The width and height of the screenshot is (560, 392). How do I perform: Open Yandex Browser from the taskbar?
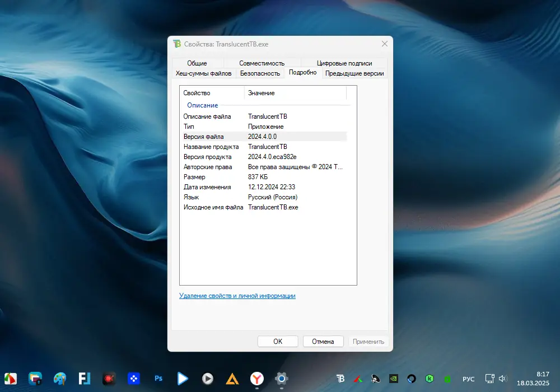[x=257, y=379]
